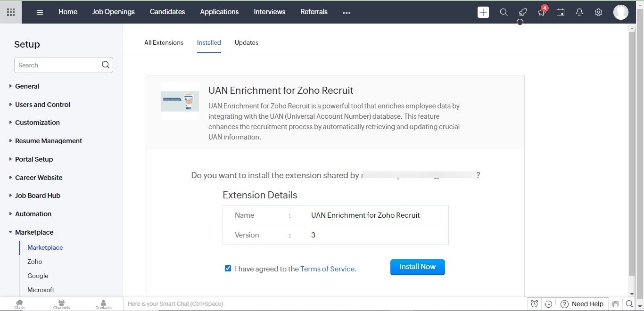Click the bottom-right search magnifier icon
Viewport: 644px width, 311px height.
pos(629,304)
